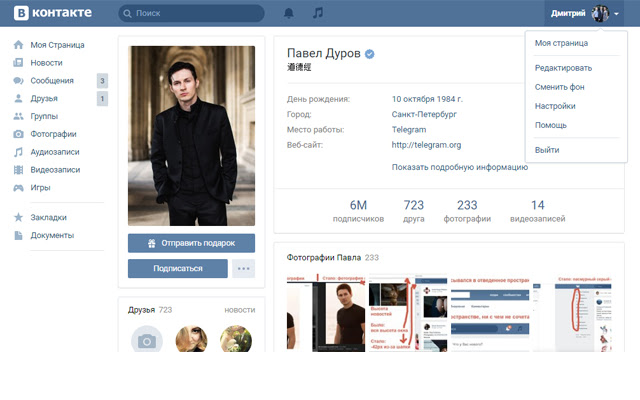Collapse the Дмитрий account dropdown arrow
This screenshot has height=400, width=640.
click(x=617, y=14)
